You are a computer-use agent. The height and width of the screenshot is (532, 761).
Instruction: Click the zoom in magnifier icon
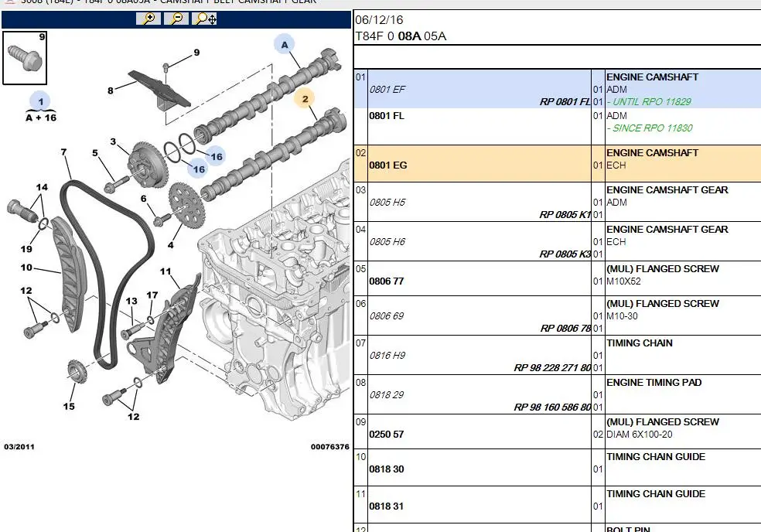148,19
